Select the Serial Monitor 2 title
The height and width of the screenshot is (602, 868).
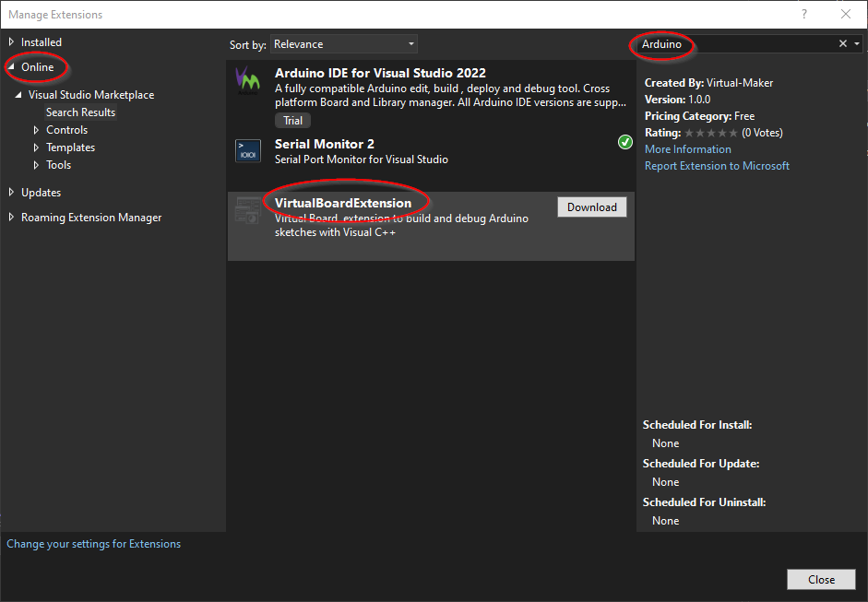pyautogui.click(x=325, y=145)
